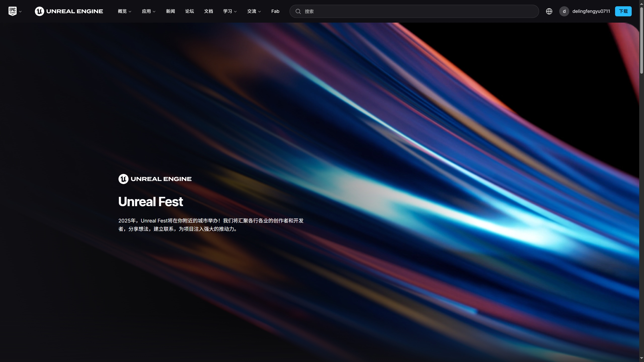Open the 文档 page
This screenshot has height=362, width=644.
[209, 11]
